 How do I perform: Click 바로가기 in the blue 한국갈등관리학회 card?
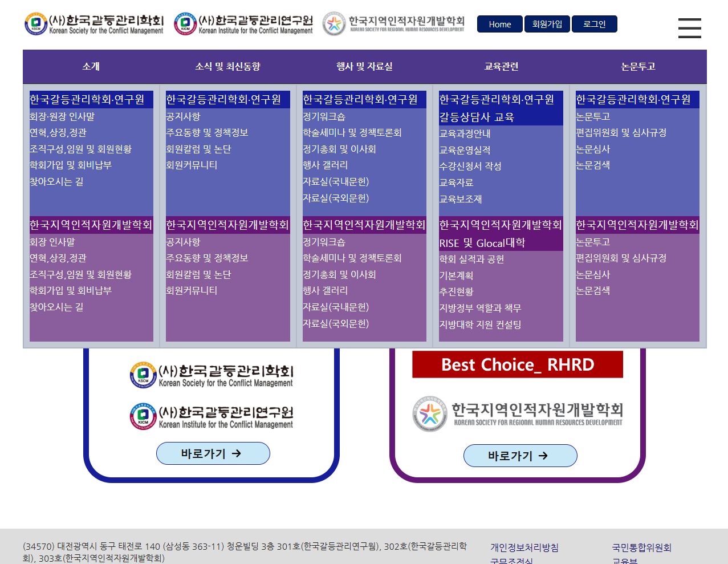tap(213, 453)
